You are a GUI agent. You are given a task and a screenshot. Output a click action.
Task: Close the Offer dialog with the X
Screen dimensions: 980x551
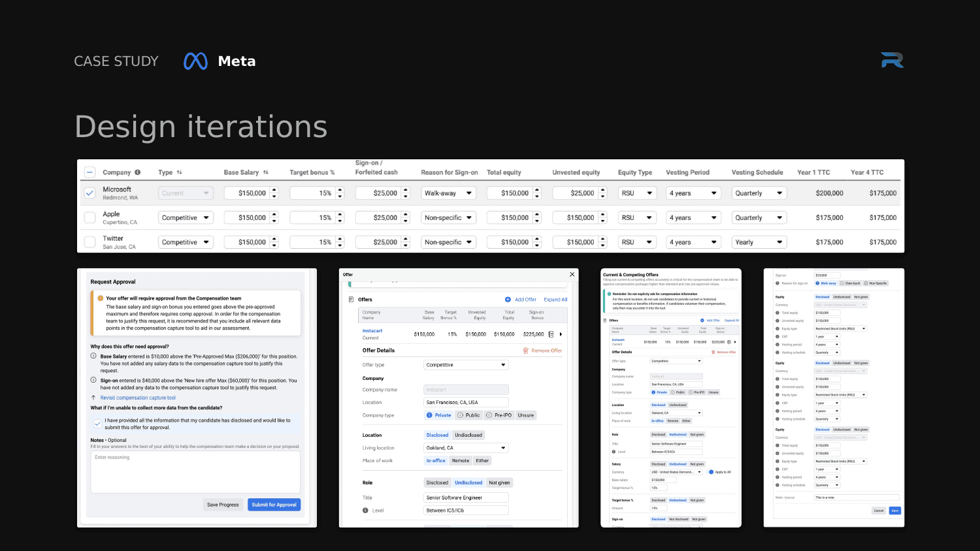[572, 274]
